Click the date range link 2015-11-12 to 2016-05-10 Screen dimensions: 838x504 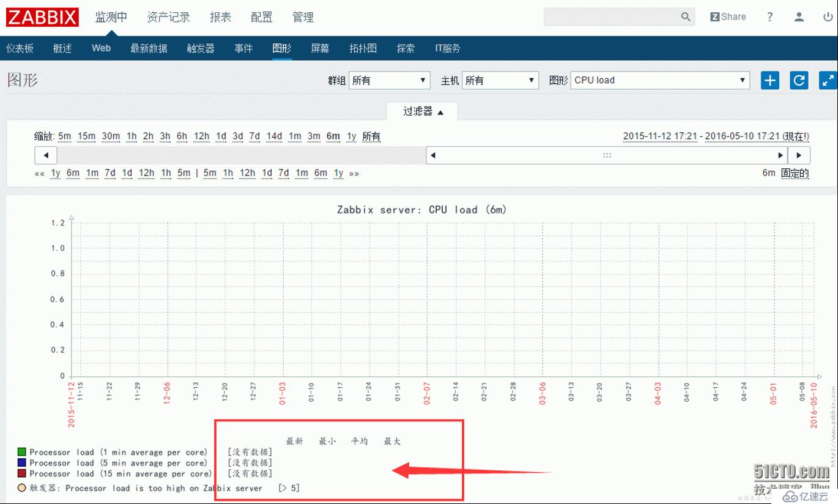point(716,136)
